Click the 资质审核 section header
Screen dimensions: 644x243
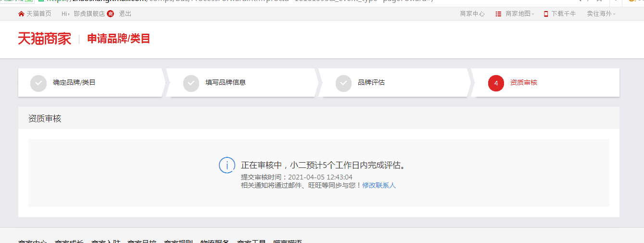click(x=45, y=118)
